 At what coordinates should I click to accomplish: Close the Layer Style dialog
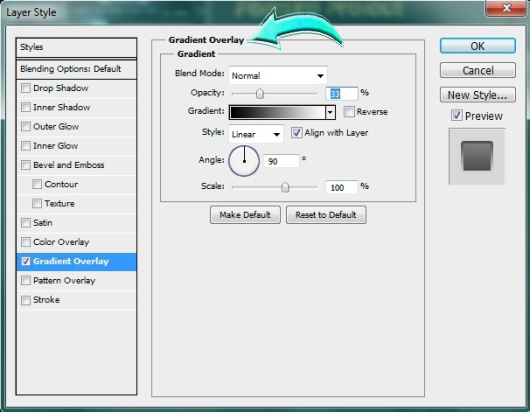(x=506, y=8)
